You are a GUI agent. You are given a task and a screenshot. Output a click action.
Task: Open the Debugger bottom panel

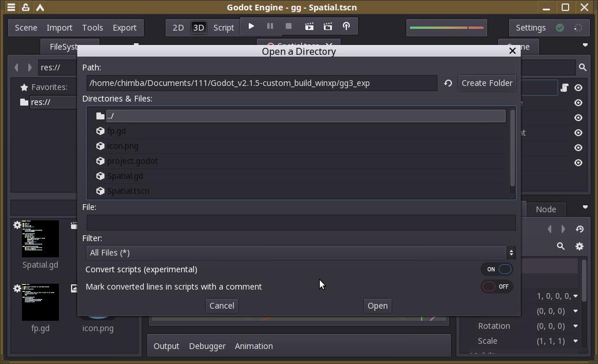pyautogui.click(x=207, y=346)
